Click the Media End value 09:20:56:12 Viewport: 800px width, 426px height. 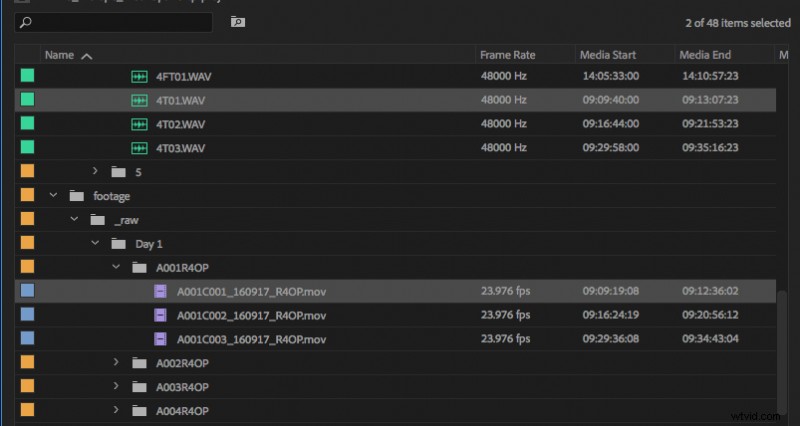[x=710, y=315]
